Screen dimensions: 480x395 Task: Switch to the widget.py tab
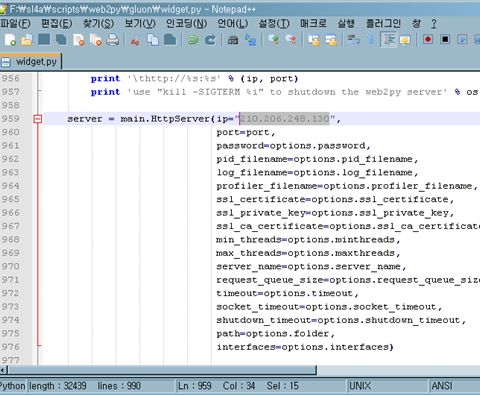click(x=31, y=62)
